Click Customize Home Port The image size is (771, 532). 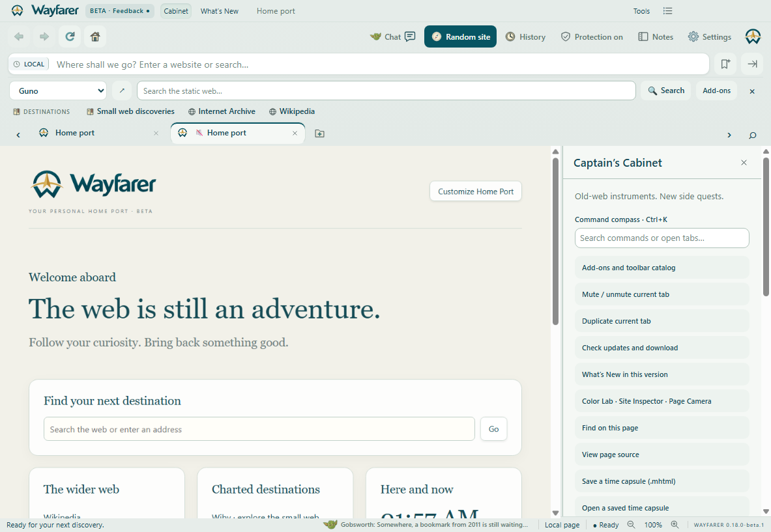pyautogui.click(x=476, y=191)
